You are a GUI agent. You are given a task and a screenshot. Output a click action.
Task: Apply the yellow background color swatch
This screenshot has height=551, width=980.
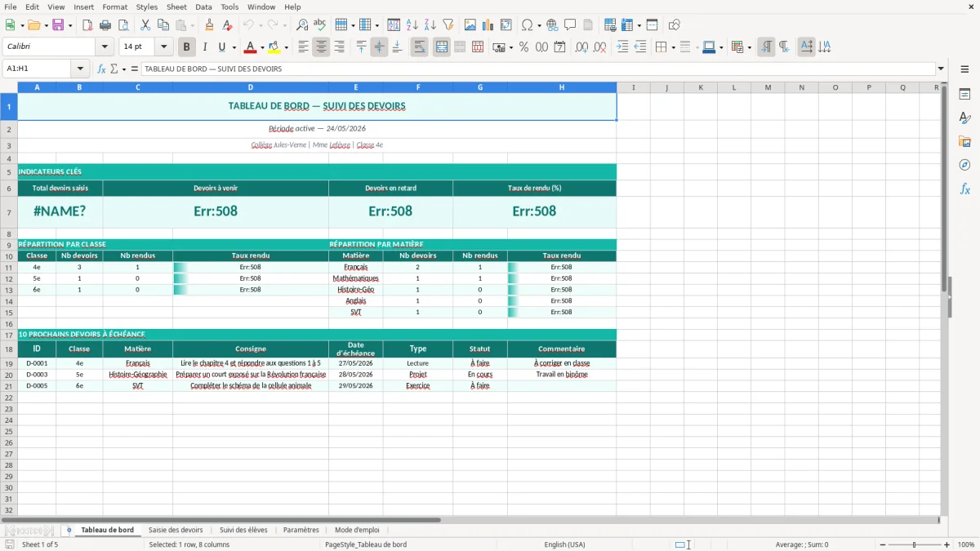(274, 47)
